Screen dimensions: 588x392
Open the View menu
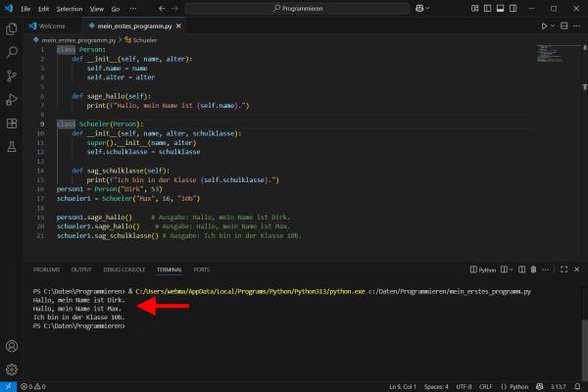97,9
